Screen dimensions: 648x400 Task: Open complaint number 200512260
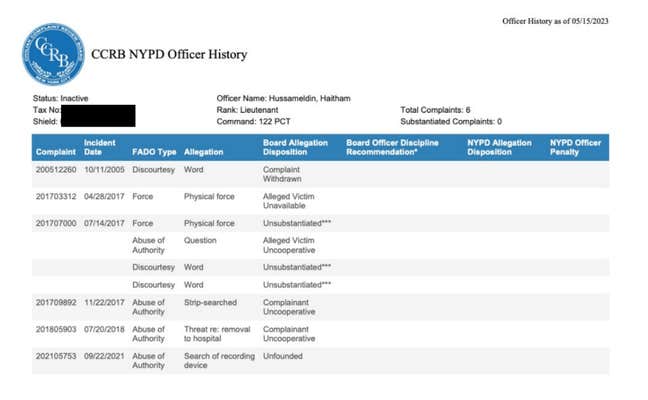tap(56, 169)
